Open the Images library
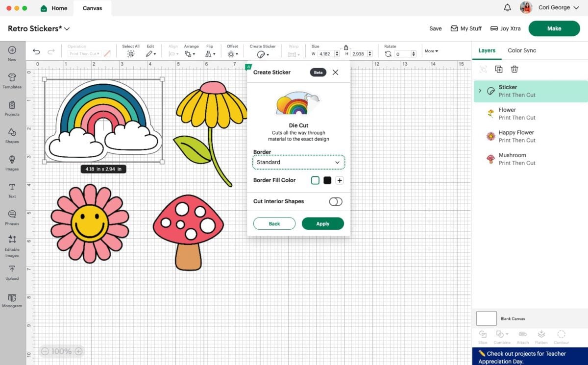 click(x=12, y=163)
